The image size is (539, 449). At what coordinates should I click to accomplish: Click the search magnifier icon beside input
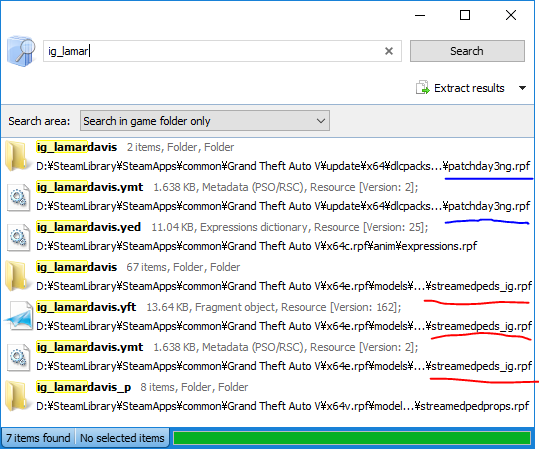(x=21, y=51)
